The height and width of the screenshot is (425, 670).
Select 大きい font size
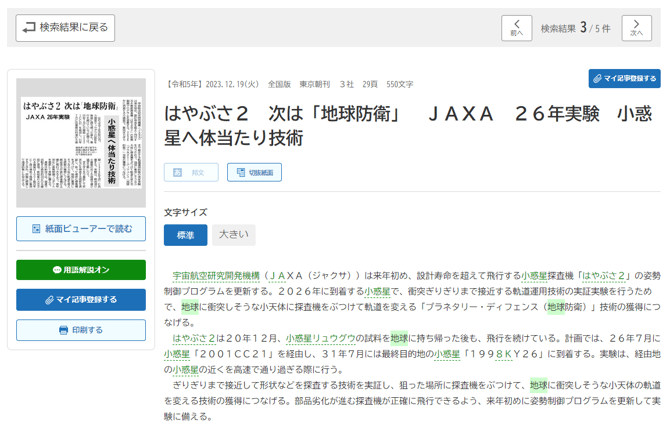tap(234, 235)
